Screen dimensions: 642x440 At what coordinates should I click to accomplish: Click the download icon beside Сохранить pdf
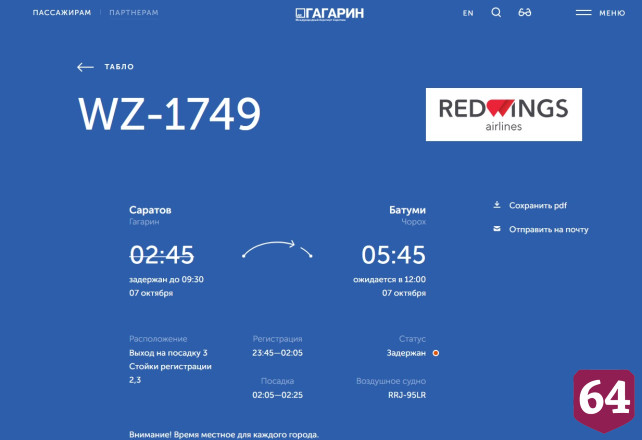click(497, 205)
